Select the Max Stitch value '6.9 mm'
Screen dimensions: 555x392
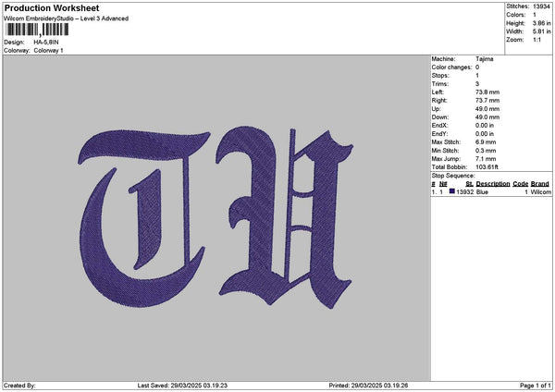[x=486, y=142]
